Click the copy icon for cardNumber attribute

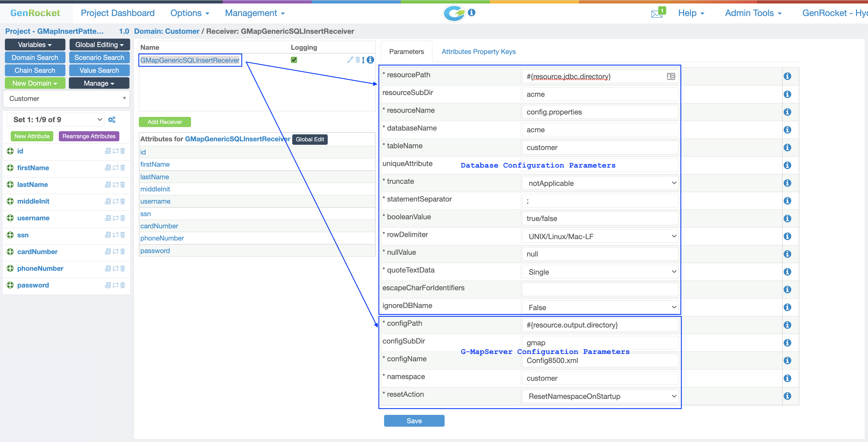click(108, 251)
